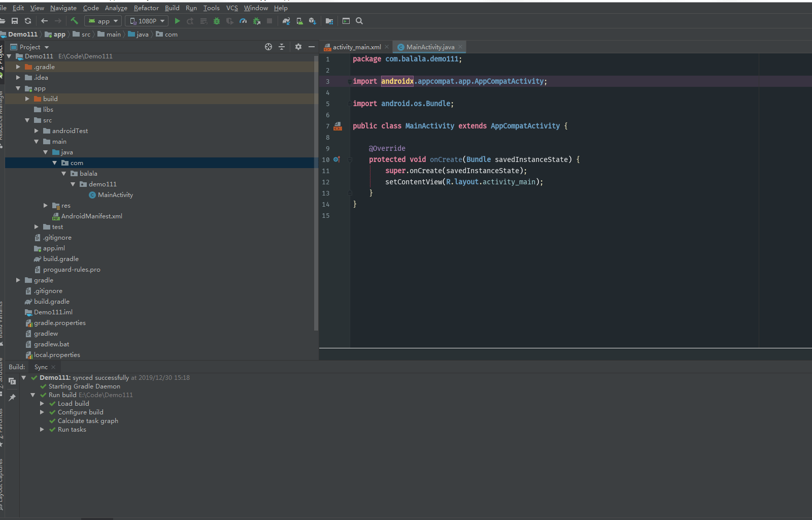
Task: Expand the res folder
Action: click(46, 206)
